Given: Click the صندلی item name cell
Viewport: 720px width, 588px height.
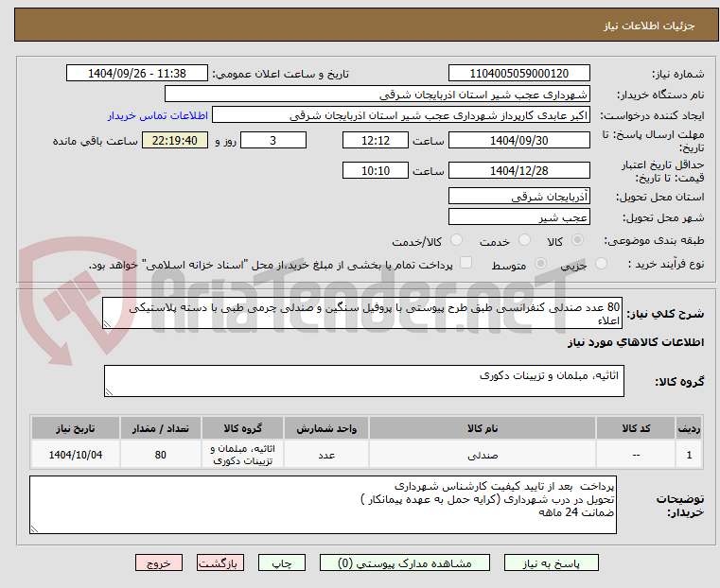Looking at the screenshot, I should tap(483, 455).
